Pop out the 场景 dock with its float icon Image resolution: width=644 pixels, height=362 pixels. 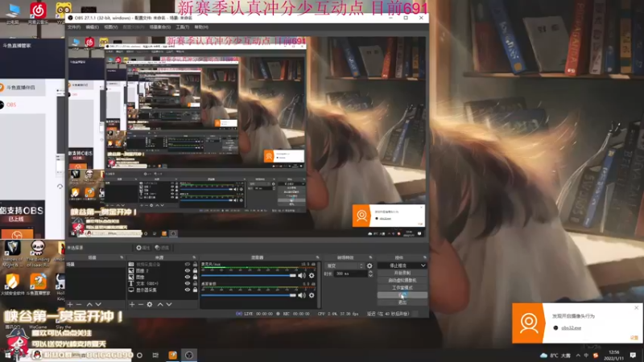click(x=122, y=257)
